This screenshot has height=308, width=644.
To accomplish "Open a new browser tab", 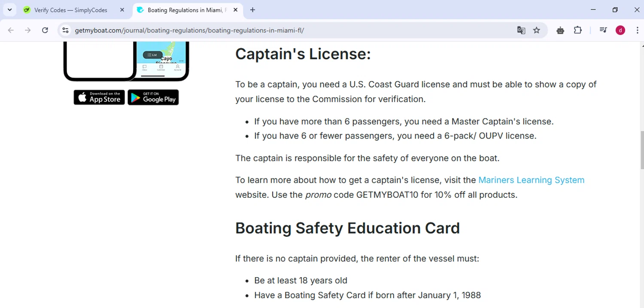I will (x=252, y=10).
